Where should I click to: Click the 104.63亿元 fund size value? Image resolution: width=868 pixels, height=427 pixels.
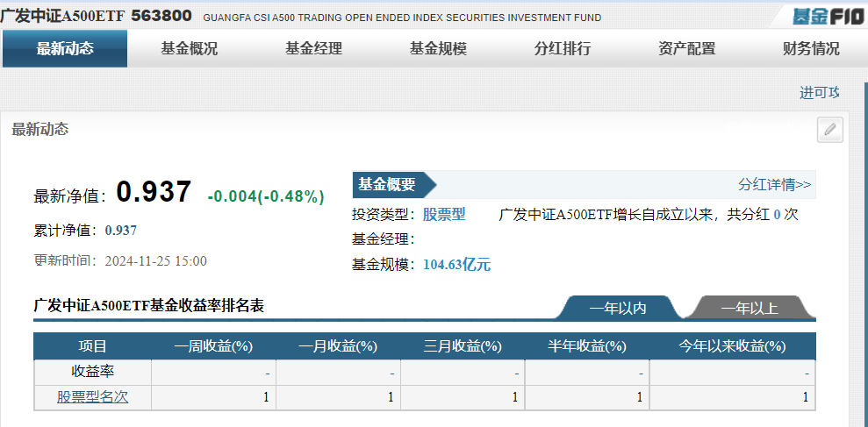pos(456,265)
